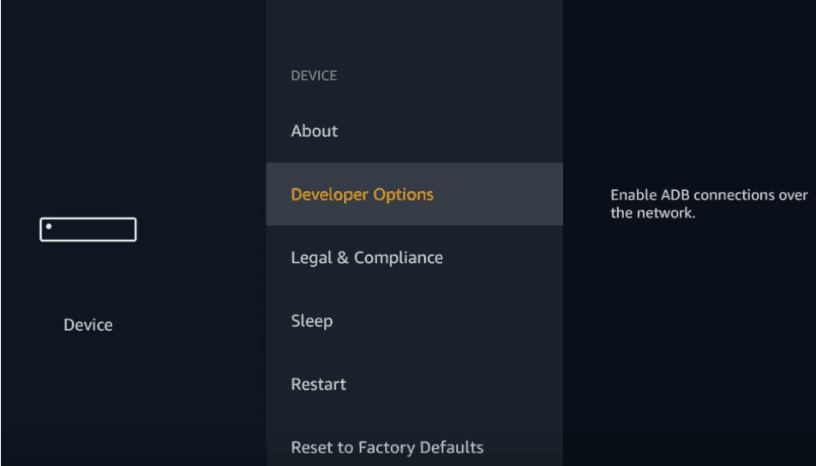Image resolution: width=816 pixels, height=466 pixels.
Task: Click the indicator dot on the device icon
Action: [x=49, y=226]
